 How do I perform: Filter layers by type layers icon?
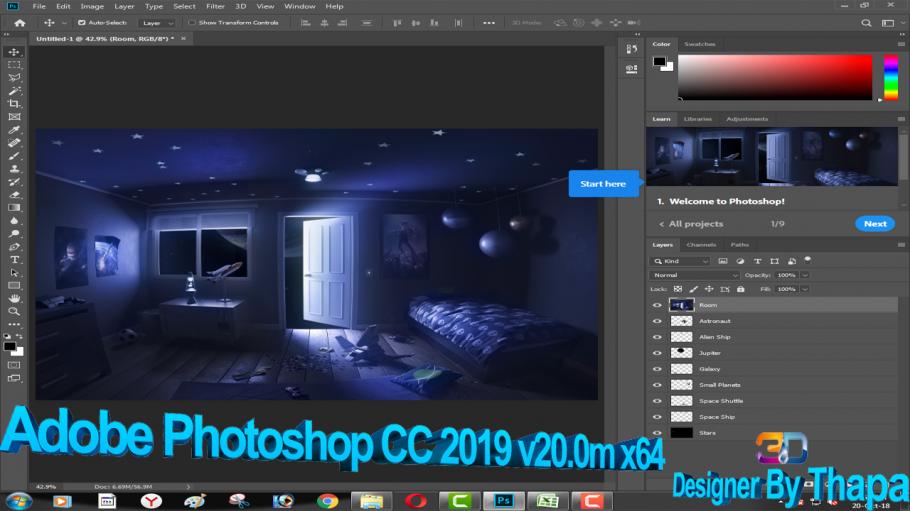tap(757, 261)
